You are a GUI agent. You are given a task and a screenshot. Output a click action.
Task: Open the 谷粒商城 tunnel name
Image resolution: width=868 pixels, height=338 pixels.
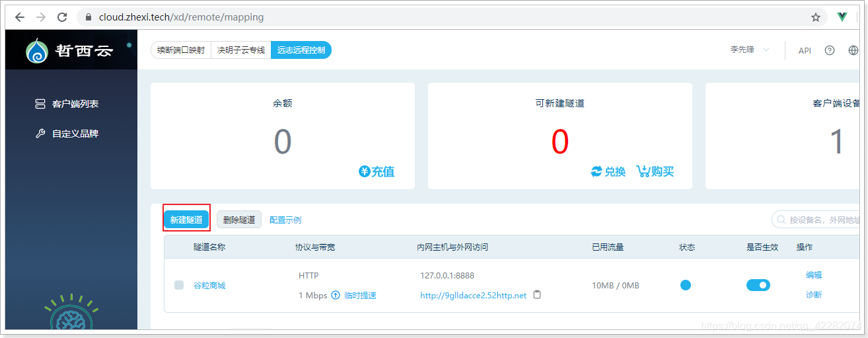(209, 285)
